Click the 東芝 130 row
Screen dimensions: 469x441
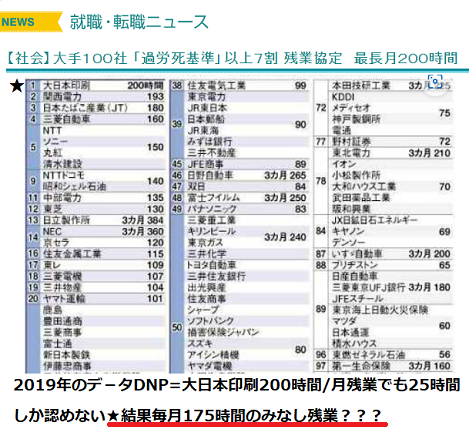[96, 209]
